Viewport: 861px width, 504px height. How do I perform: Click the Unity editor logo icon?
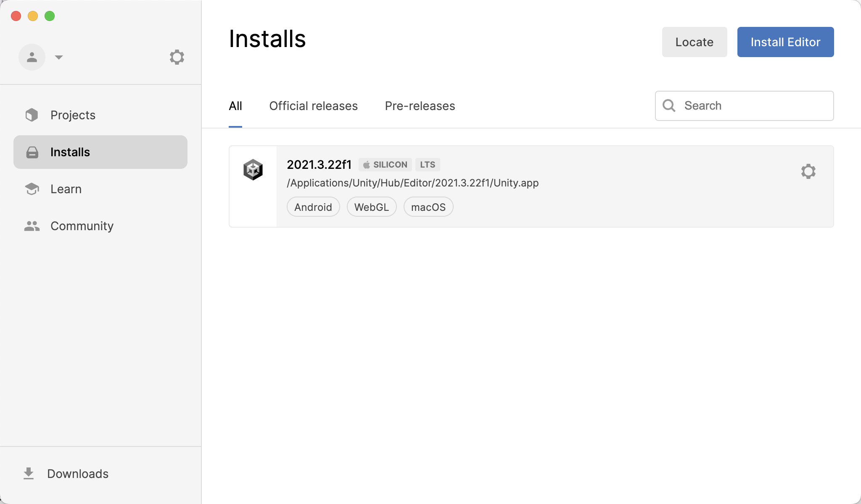coord(253,170)
